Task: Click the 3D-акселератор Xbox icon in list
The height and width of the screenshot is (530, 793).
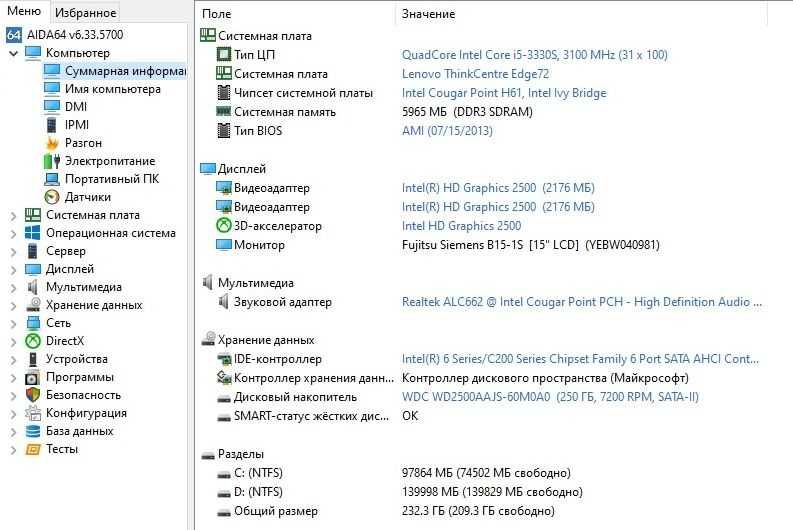Action: [x=224, y=226]
